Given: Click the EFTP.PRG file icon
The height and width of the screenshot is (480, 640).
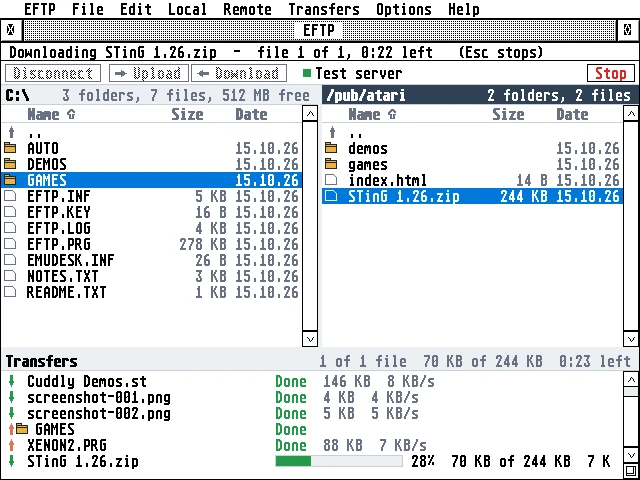Looking at the screenshot, I should (x=10, y=244).
